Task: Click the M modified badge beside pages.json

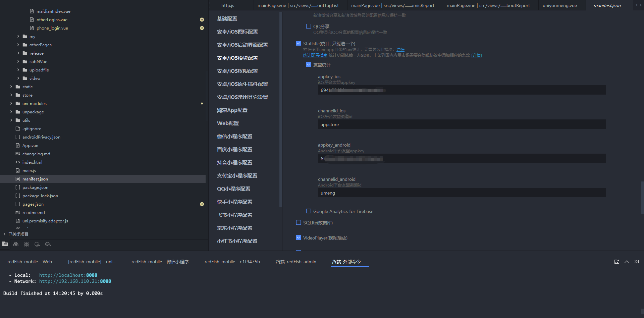Action: [202, 204]
